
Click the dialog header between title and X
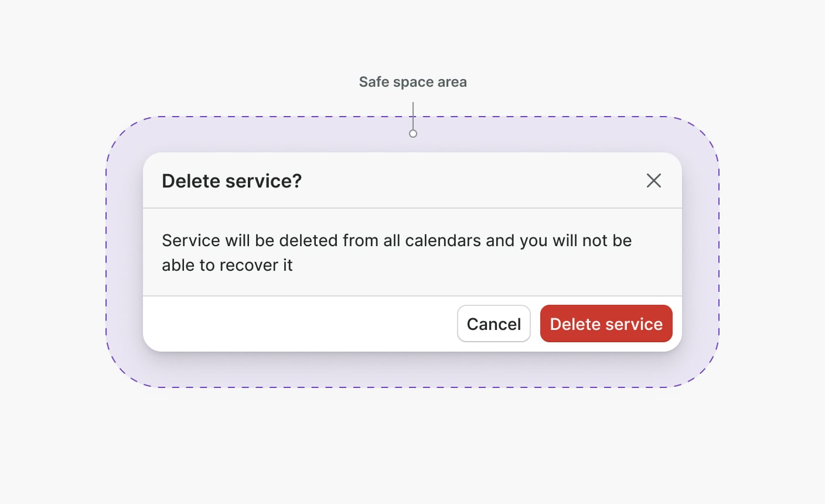pos(469,181)
